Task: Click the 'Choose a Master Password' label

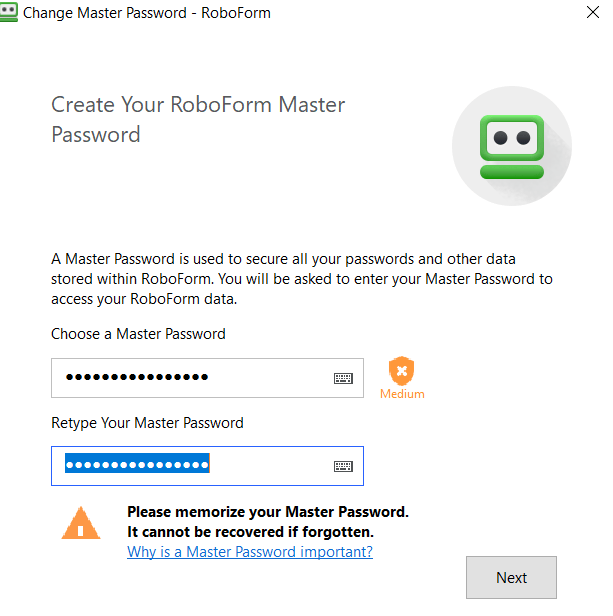Action: [x=138, y=334]
